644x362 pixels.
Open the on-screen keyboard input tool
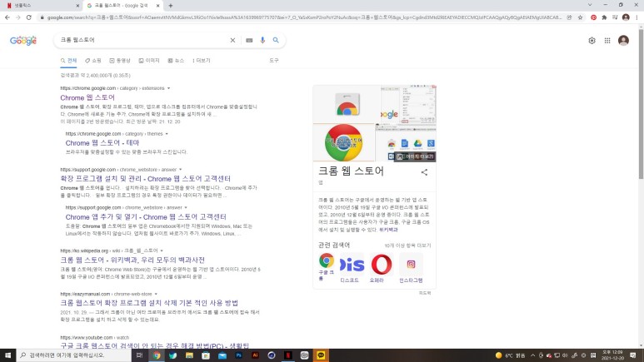coord(249,40)
